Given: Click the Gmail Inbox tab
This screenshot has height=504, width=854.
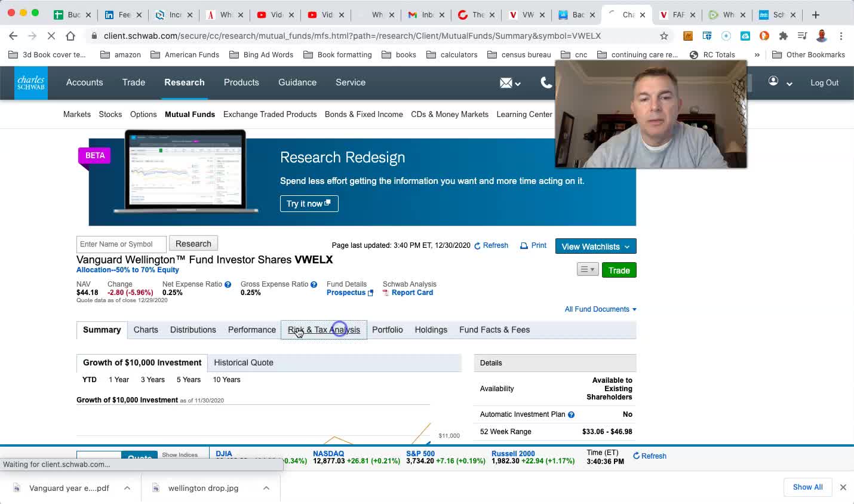Looking at the screenshot, I should (x=426, y=15).
